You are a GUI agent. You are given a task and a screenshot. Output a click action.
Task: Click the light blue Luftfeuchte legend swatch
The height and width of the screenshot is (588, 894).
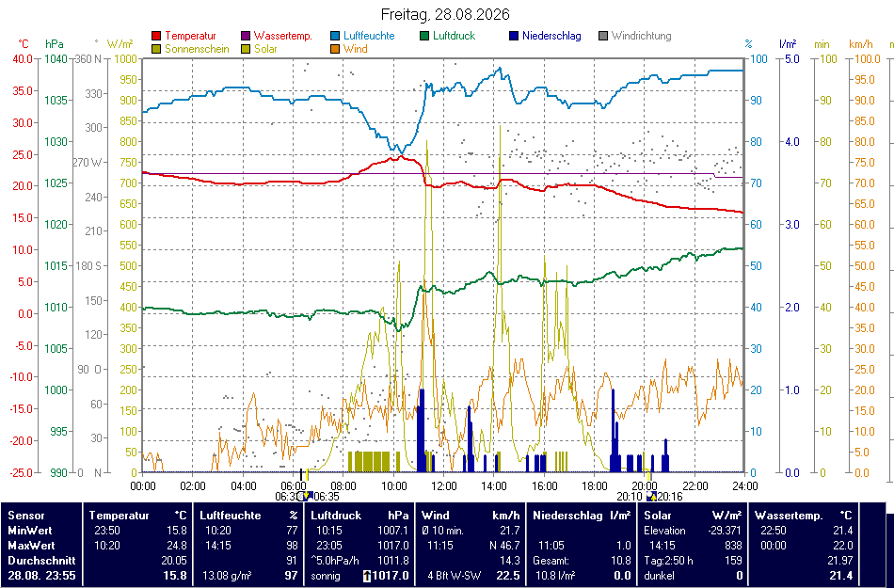pyautogui.click(x=335, y=36)
